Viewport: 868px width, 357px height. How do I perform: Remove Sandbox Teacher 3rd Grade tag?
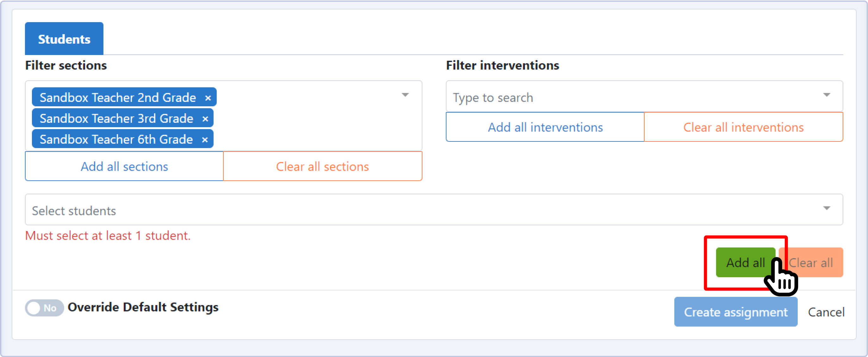(205, 119)
